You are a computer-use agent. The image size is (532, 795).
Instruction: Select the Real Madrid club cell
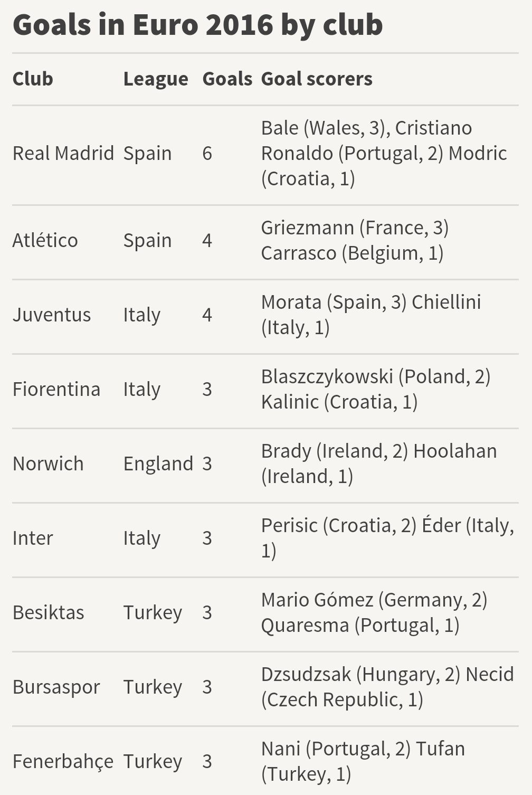point(63,153)
